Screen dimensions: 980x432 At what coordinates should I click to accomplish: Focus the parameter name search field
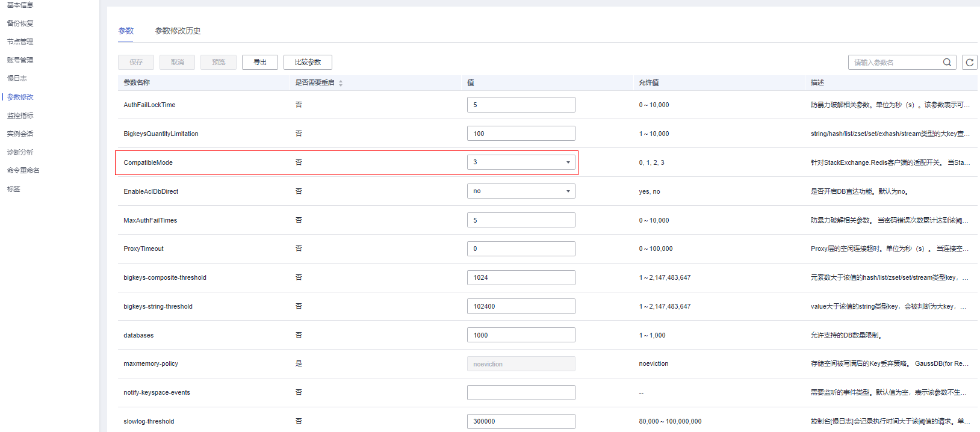coord(895,63)
